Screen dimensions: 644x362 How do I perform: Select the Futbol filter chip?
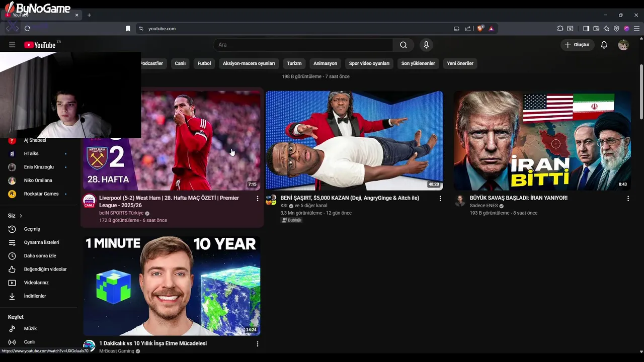pyautogui.click(x=204, y=63)
